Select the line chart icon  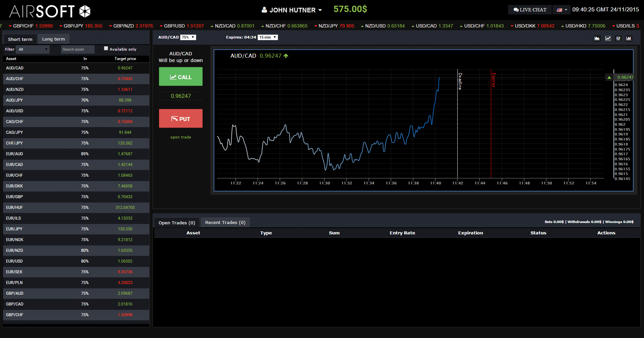coord(608,39)
